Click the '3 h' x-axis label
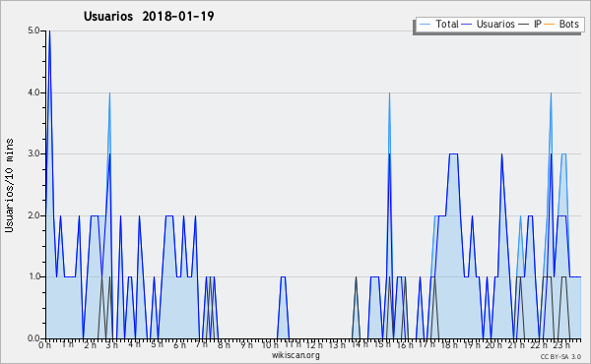The height and width of the screenshot is (364, 591). point(112,344)
